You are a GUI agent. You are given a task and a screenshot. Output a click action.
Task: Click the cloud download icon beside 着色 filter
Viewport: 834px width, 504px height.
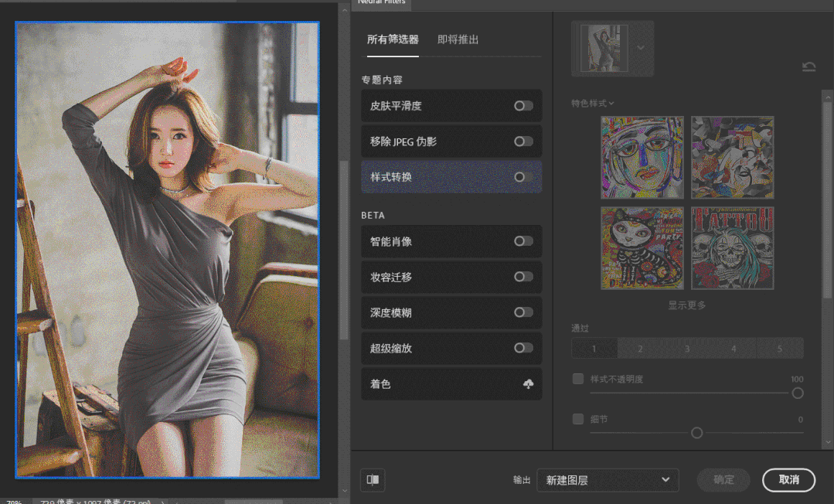pyautogui.click(x=526, y=384)
